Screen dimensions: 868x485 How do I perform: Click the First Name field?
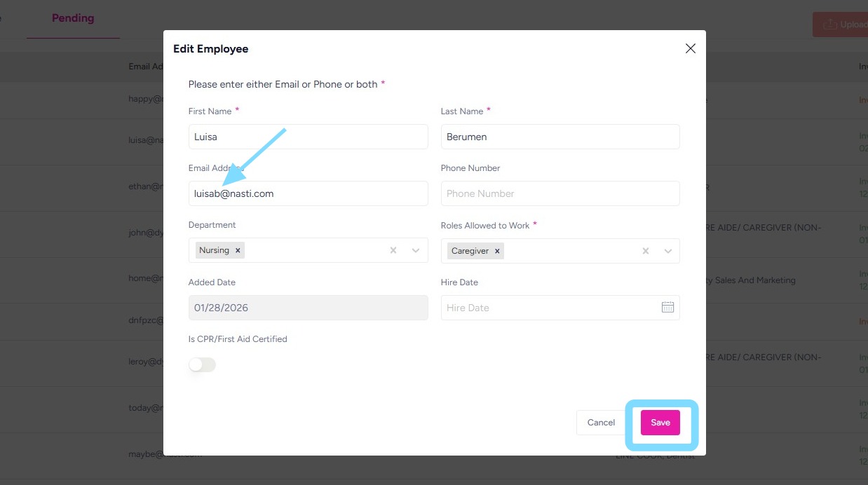308,137
